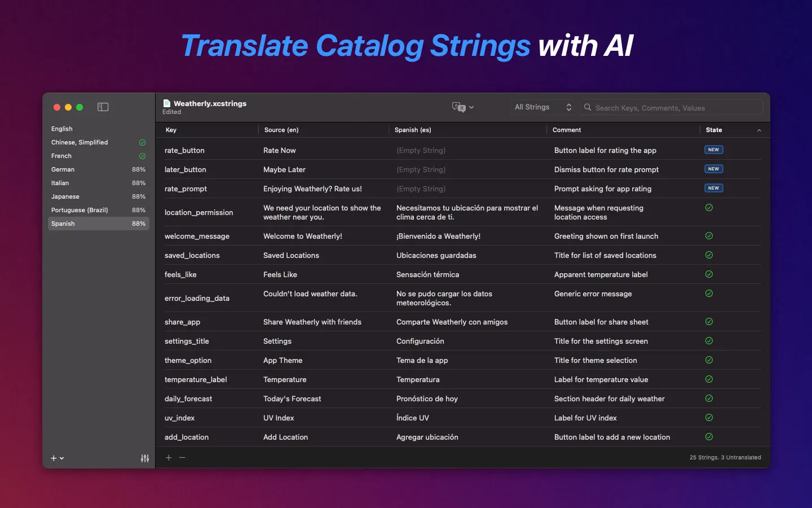Open the AI translate toolbar icon
The height and width of the screenshot is (508, 812).
458,107
